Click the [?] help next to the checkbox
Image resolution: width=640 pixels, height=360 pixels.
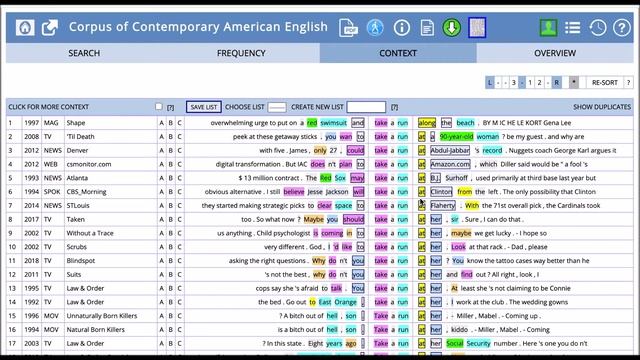pyautogui.click(x=170, y=107)
